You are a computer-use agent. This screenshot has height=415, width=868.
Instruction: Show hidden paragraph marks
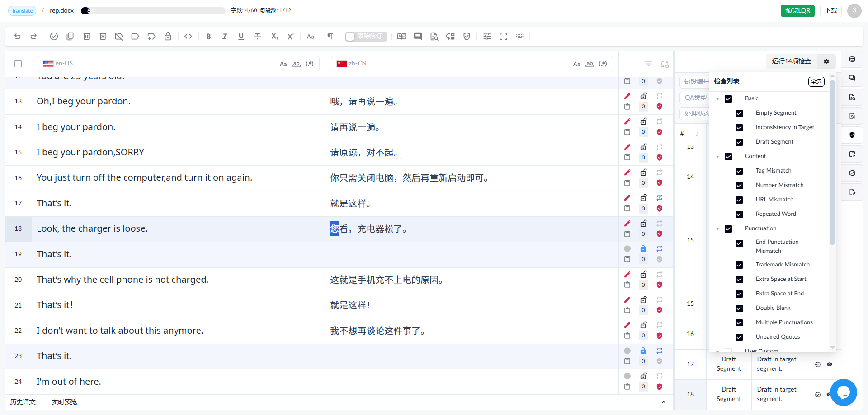pyautogui.click(x=330, y=37)
